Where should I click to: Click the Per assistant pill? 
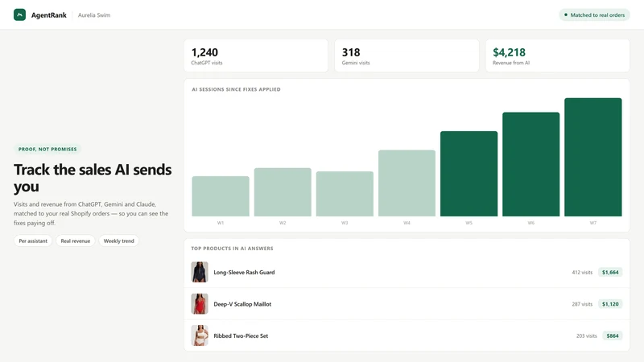point(33,241)
